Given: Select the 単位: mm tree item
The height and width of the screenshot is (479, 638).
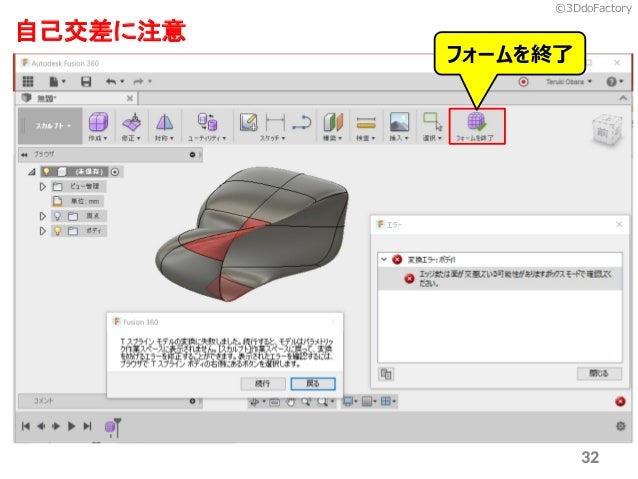Looking at the screenshot, I should 78,201.
